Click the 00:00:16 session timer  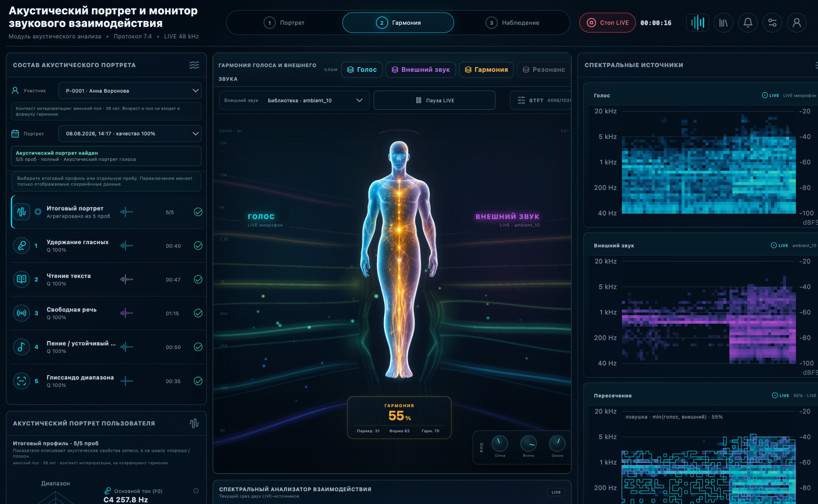(x=656, y=23)
